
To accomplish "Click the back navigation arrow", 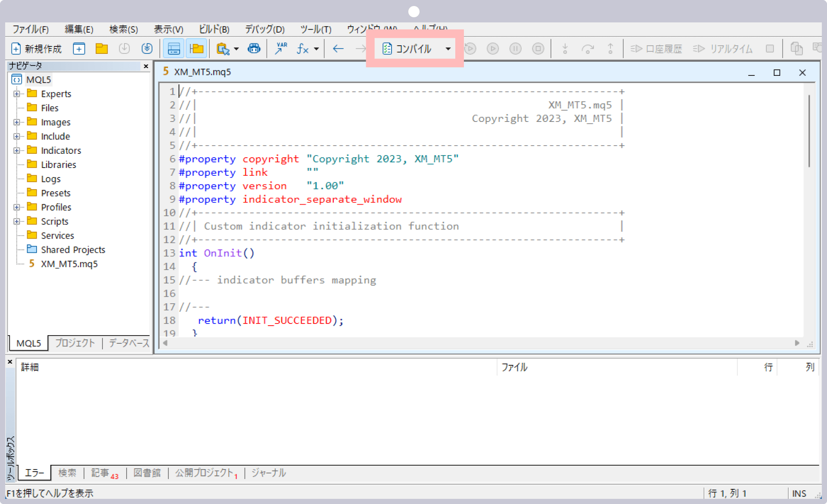I will click(x=338, y=49).
